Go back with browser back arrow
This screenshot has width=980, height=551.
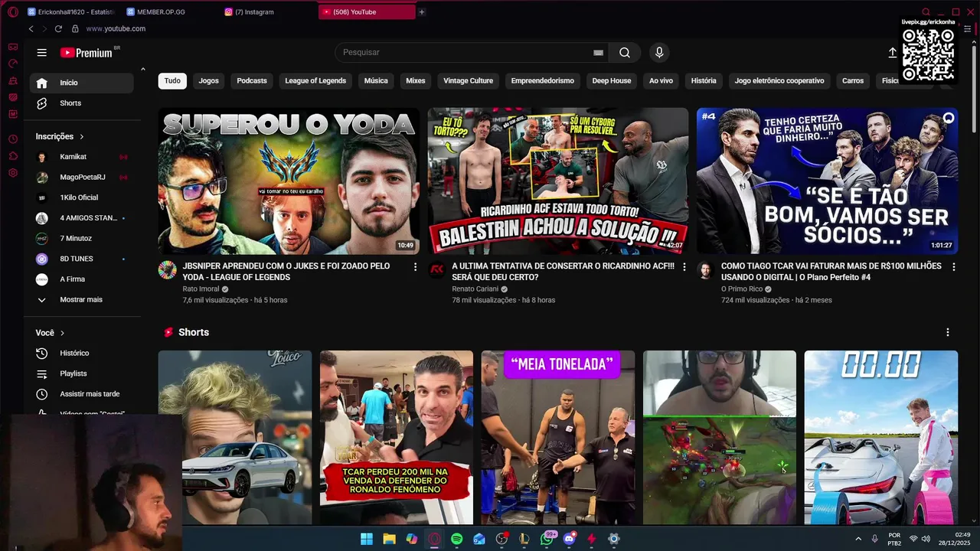[x=31, y=29]
